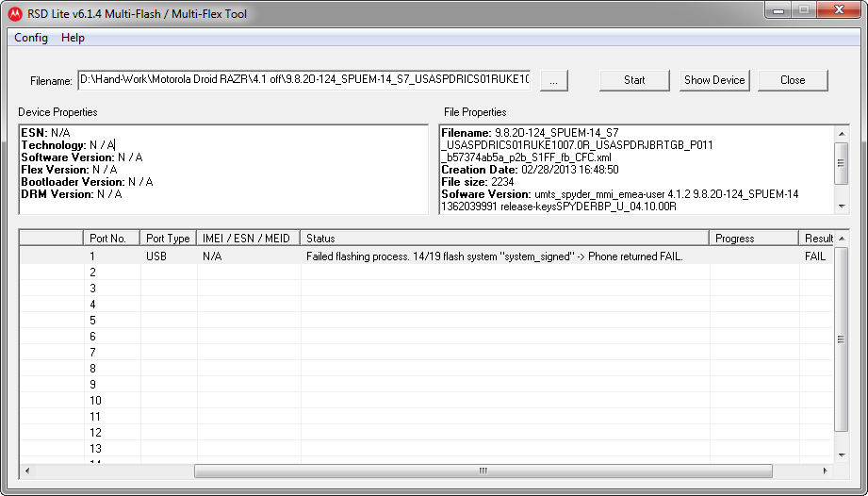868x496 pixels.
Task: Click the Close button beside Show Device
Action: coord(793,80)
